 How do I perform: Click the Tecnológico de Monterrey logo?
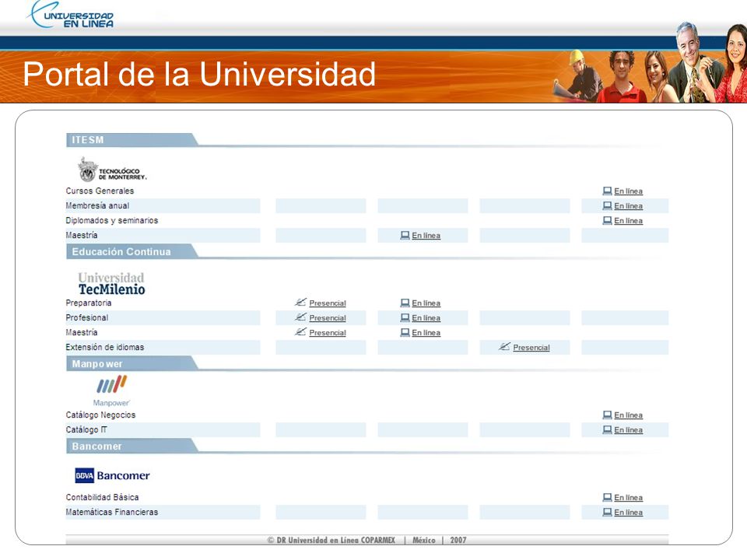[112, 170]
